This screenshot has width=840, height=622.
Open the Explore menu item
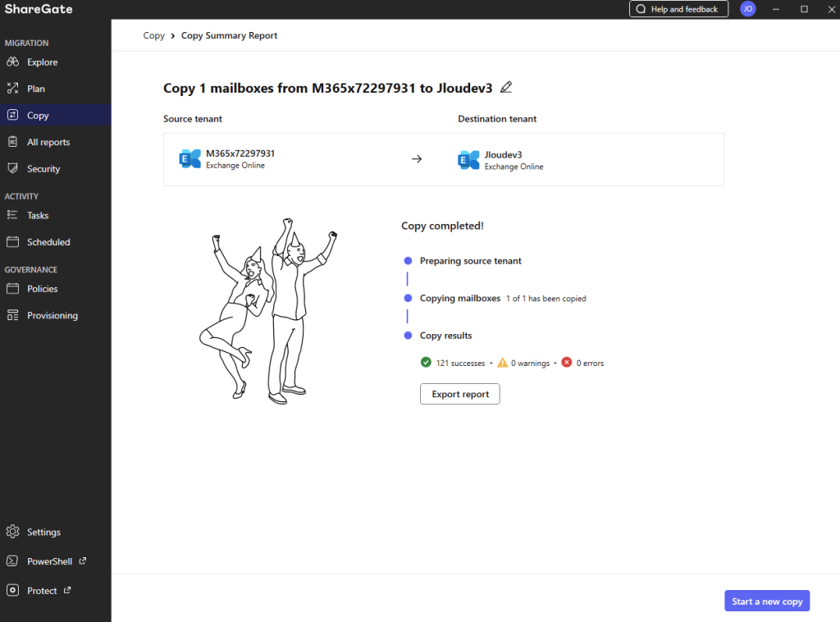56,62
